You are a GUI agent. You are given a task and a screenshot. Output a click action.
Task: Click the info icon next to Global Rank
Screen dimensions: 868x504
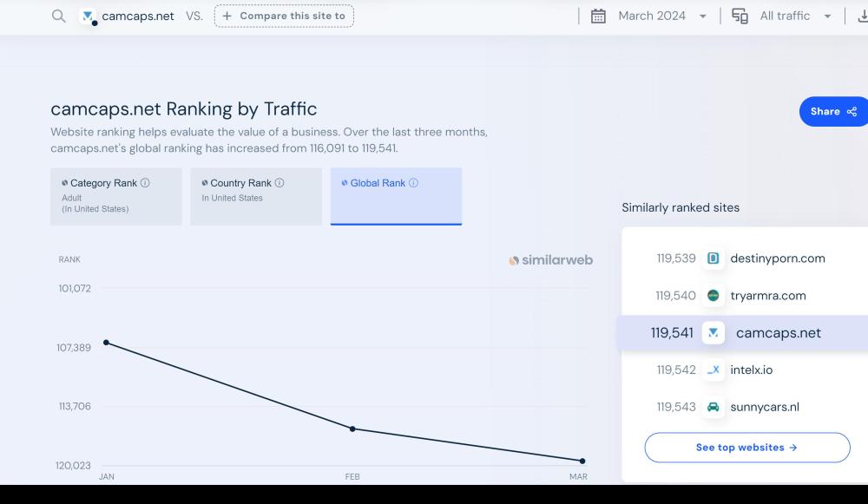413,183
